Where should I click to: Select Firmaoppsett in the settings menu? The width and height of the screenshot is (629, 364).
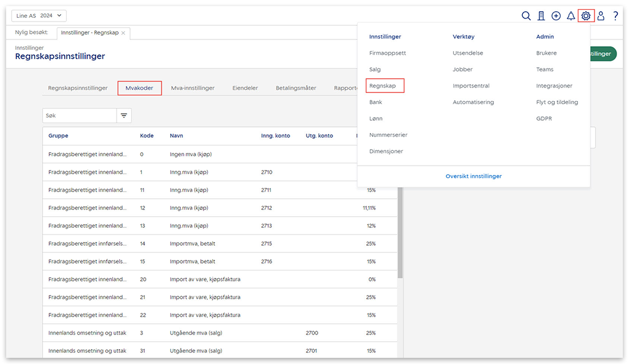(x=387, y=53)
